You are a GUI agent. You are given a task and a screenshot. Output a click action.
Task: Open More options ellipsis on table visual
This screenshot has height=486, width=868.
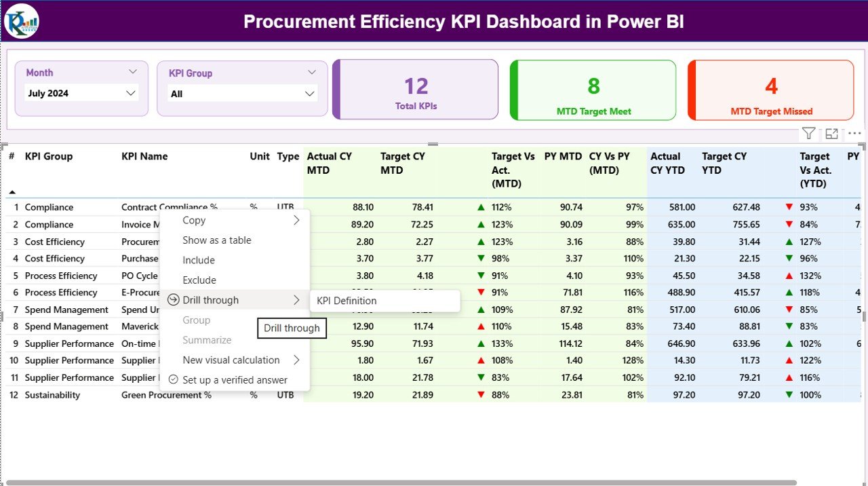854,134
